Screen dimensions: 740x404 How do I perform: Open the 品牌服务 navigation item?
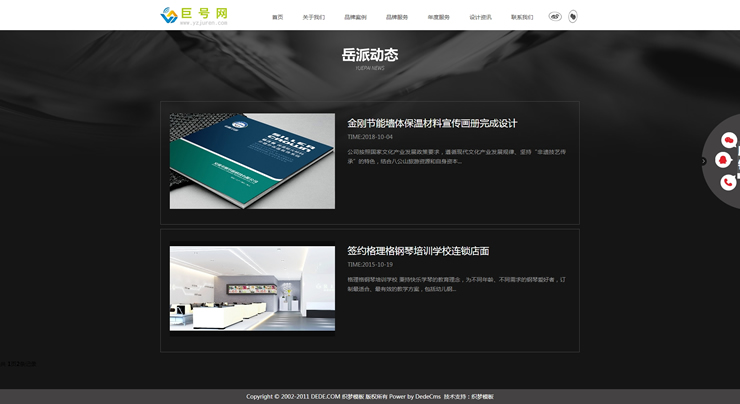(397, 17)
